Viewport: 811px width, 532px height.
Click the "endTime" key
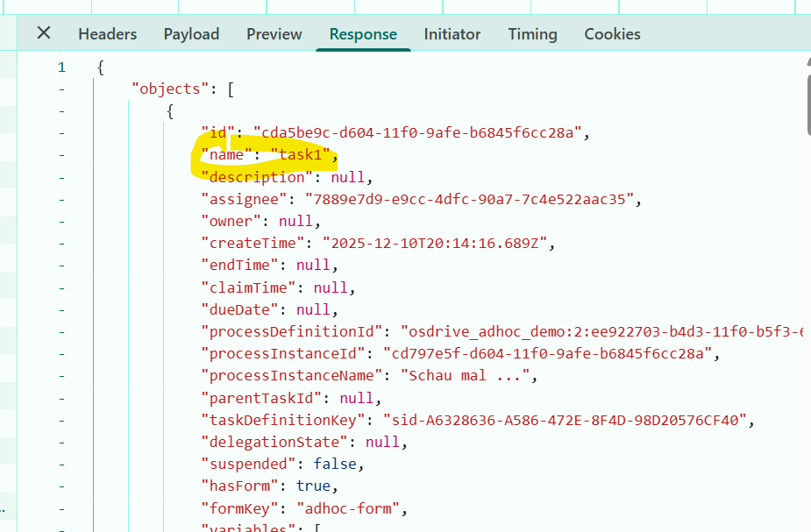click(x=240, y=266)
